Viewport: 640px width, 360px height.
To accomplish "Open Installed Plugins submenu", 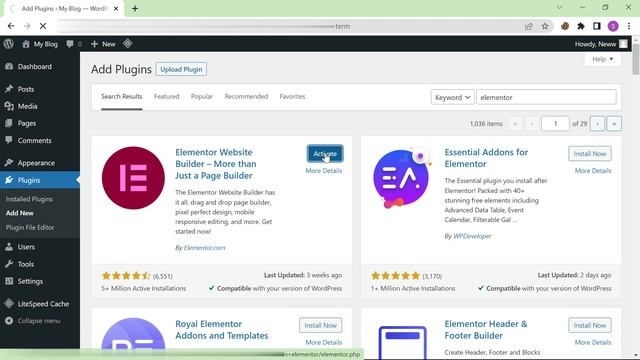I will coord(29,199).
